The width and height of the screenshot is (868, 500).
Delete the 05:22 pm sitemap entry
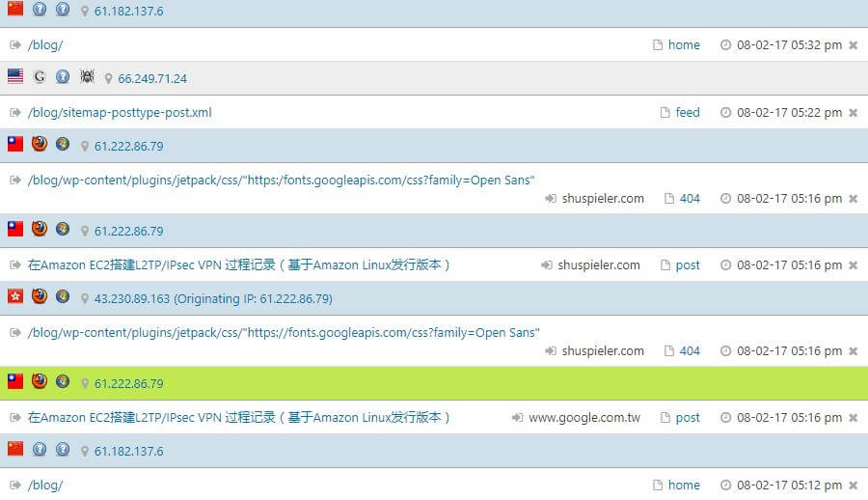(x=853, y=113)
